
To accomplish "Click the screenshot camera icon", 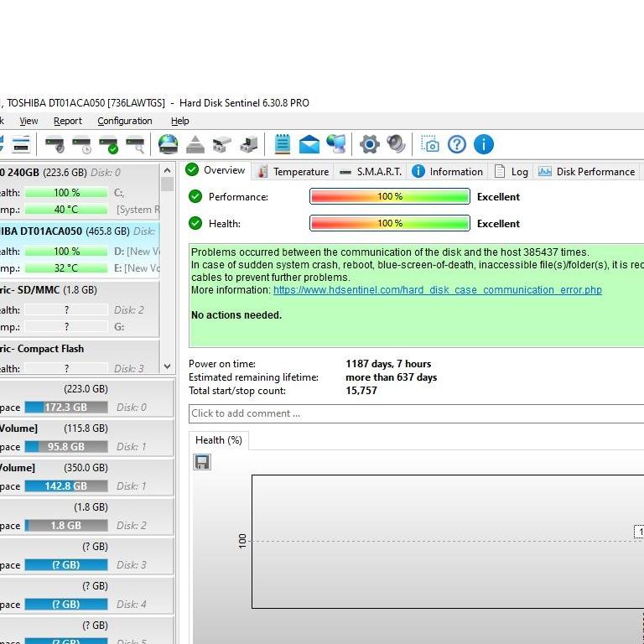I will [429, 144].
